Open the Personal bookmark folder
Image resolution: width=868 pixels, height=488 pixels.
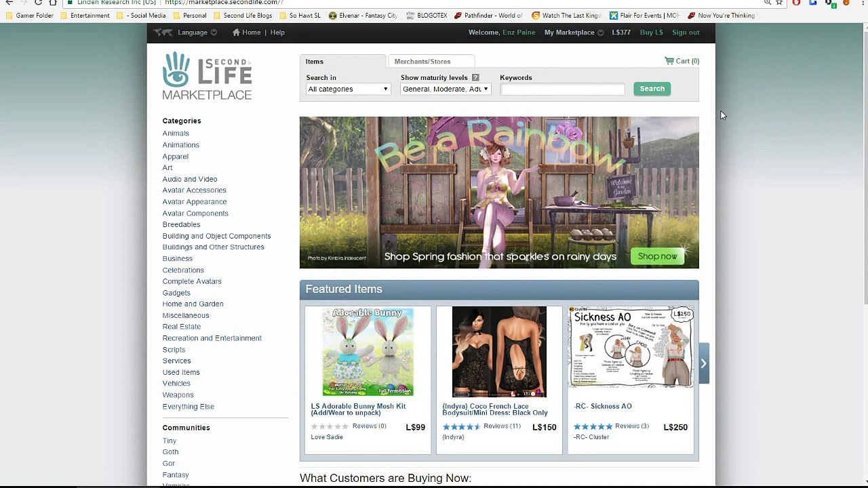point(190,16)
